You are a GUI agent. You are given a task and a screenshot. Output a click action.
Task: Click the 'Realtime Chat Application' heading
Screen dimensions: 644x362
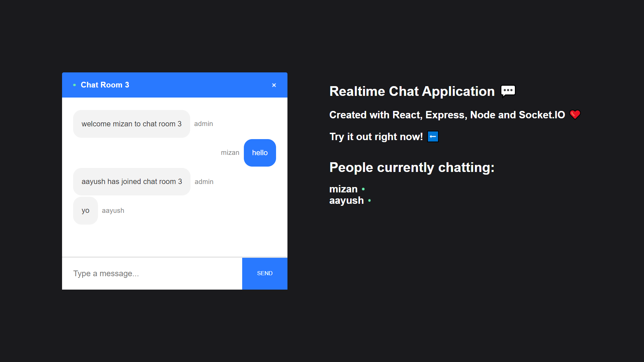click(412, 91)
